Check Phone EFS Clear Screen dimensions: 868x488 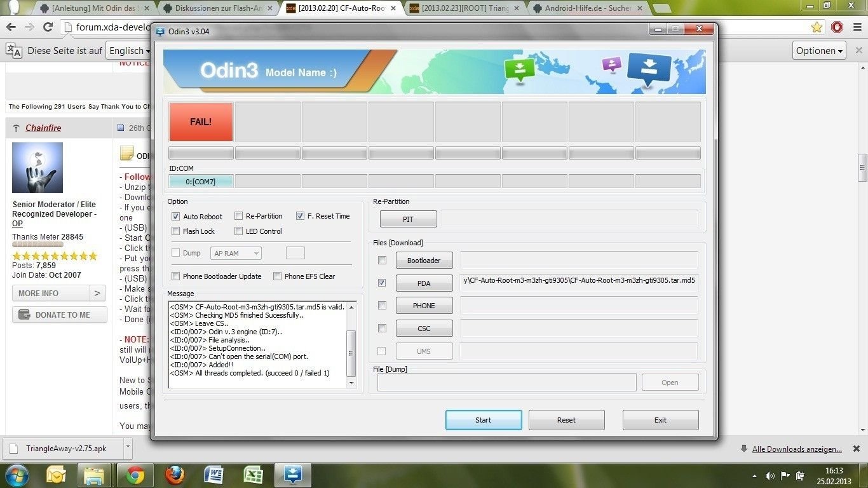(278, 276)
